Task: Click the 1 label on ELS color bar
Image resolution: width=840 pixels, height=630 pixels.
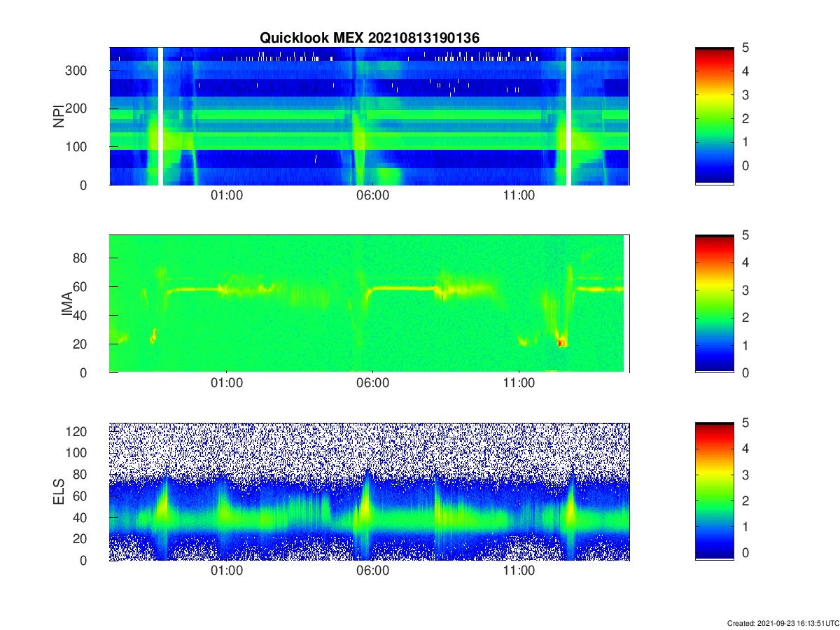Action: tap(745, 526)
